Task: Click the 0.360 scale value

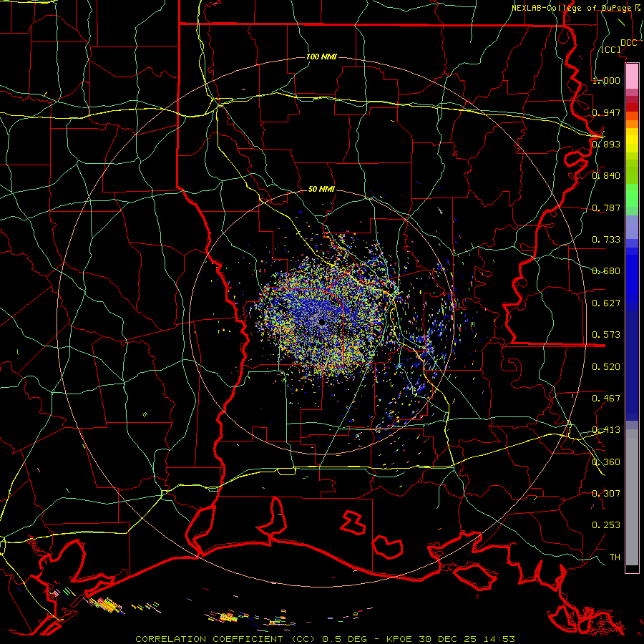Action: (x=606, y=462)
